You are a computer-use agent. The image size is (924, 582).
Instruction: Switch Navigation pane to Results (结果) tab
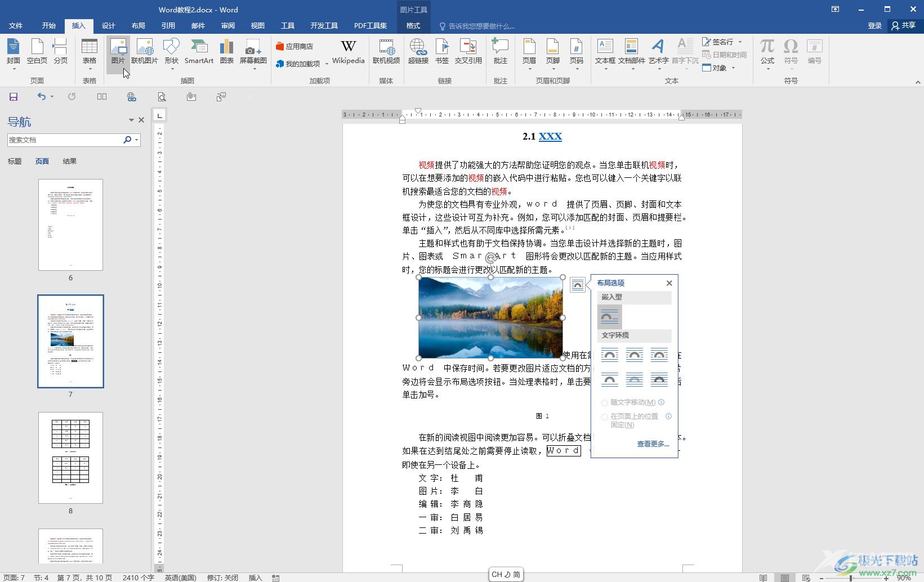[70, 162]
